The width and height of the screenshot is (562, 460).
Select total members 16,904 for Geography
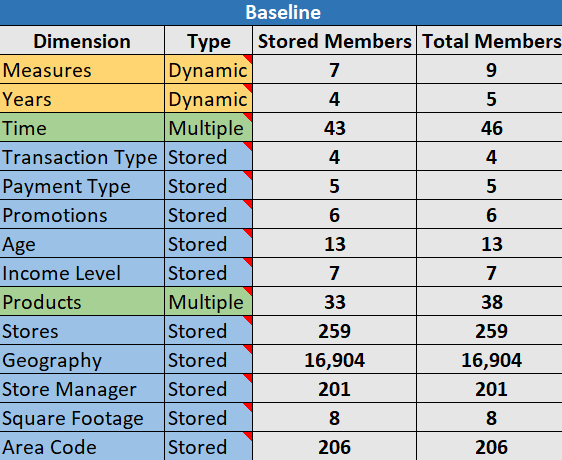pyautogui.click(x=490, y=360)
